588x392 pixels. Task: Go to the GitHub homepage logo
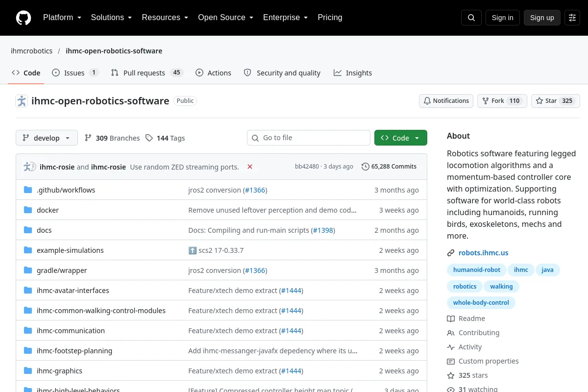pyautogui.click(x=24, y=18)
